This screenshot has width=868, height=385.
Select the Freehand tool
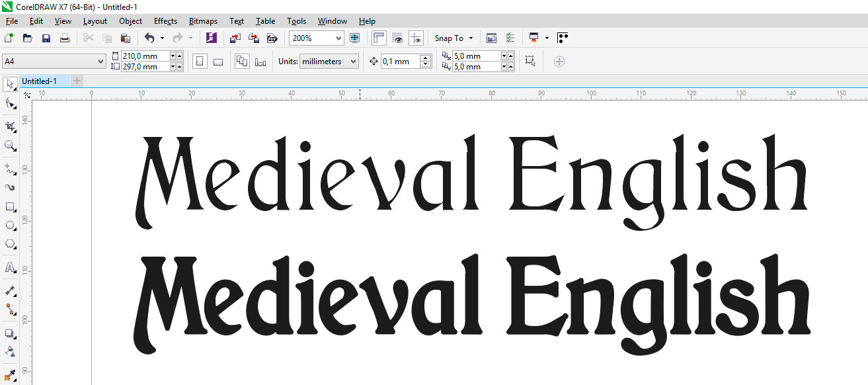click(x=10, y=169)
